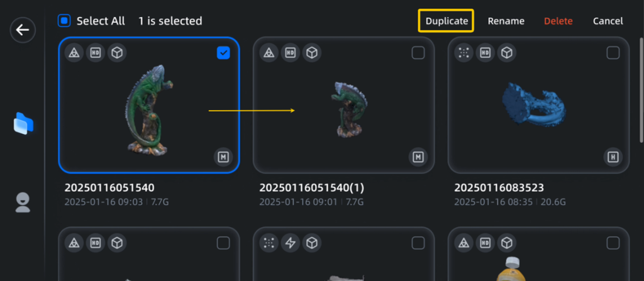The height and width of the screenshot is (281, 644).
Task: Open the user profile sidebar icon
Action: [x=23, y=202]
